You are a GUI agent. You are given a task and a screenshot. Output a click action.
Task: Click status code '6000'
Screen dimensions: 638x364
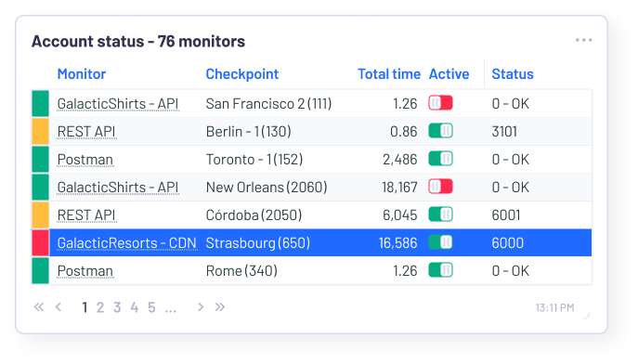pos(507,242)
